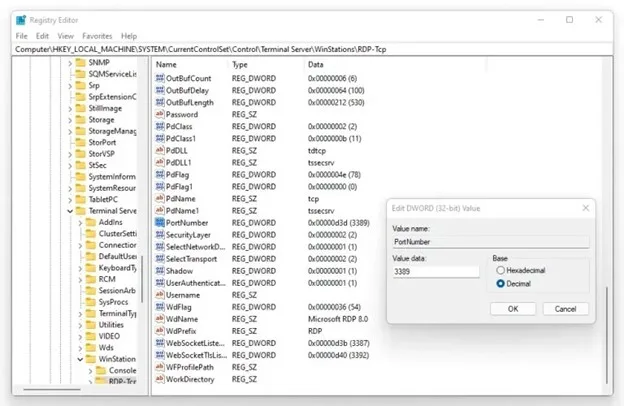Click the tree pane horizontal scrollbar
624x406 pixels.
(52, 389)
